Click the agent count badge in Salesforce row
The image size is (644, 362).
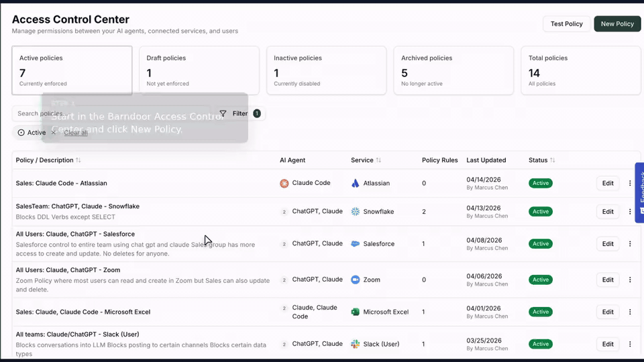pyautogui.click(x=284, y=244)
